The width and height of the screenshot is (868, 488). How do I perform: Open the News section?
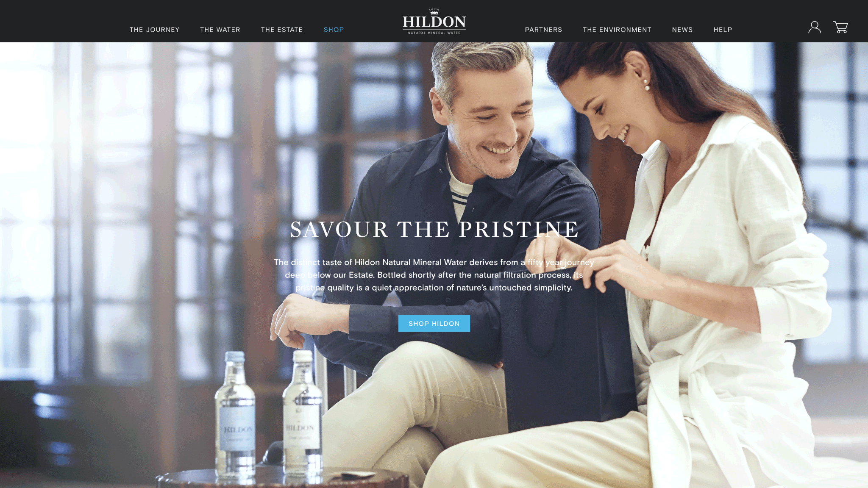(682, 30)
